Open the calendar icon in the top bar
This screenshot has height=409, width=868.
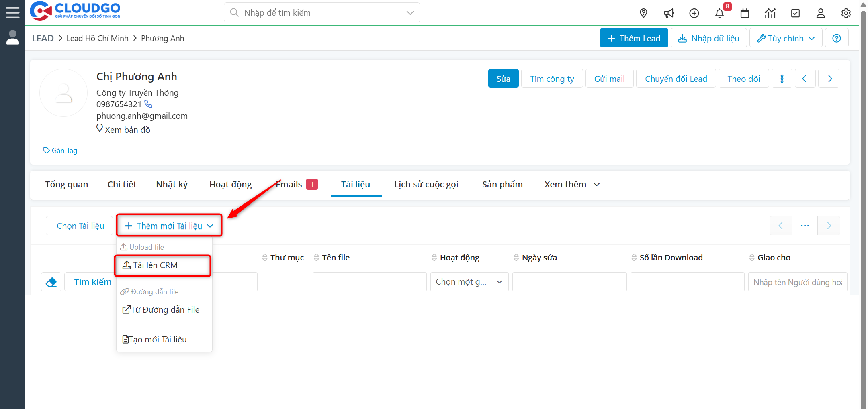coord(745,13)
